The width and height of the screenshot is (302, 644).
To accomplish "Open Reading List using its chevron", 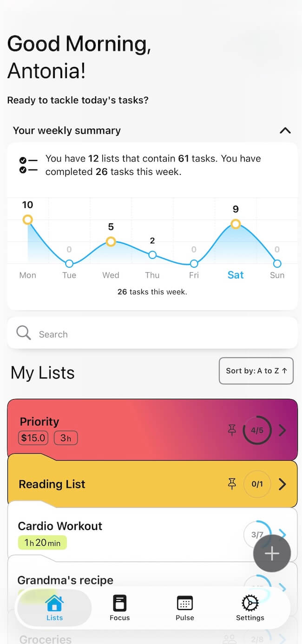I will pyautogui.click(x=282, y=484).
